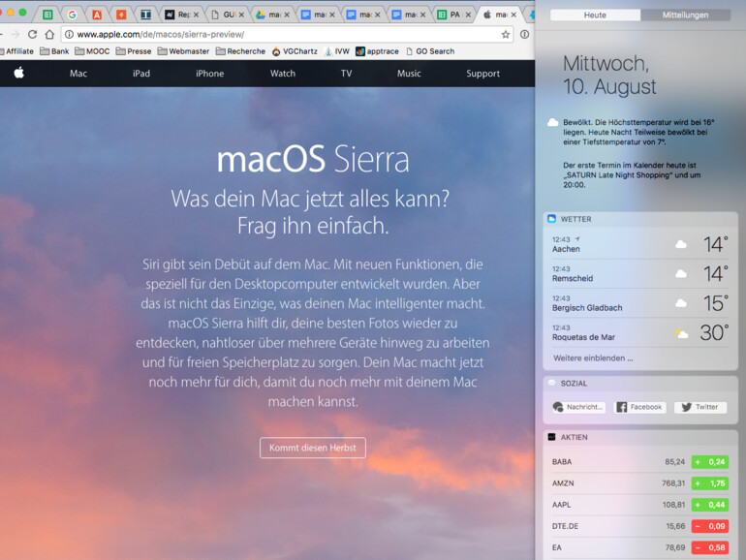Screen dimensions: 746x560
Task: Open the IVW bookmark
Action: coord(337,51)
